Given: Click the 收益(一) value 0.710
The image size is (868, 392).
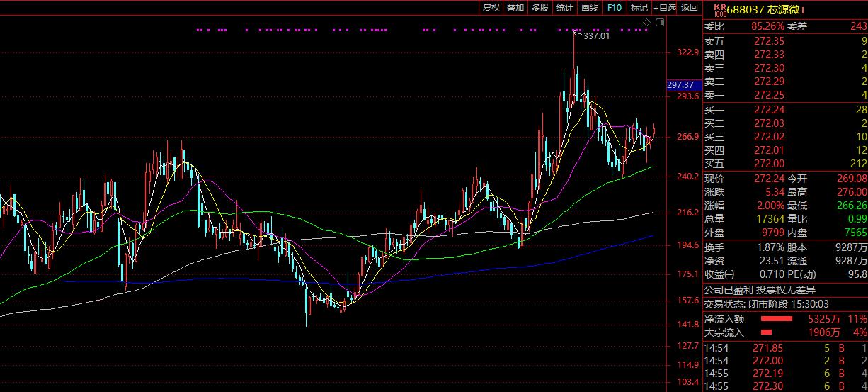Looking at the screenshot, I should tap(772, 274).
